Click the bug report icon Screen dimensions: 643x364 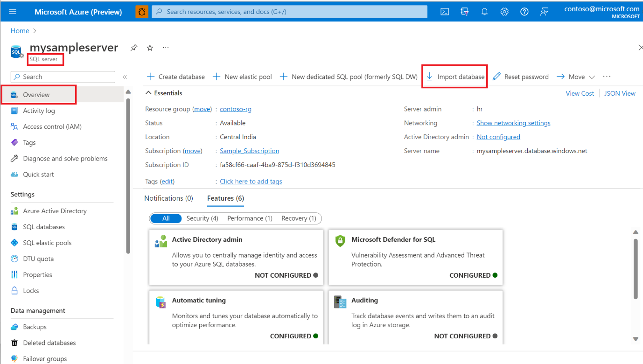pyautogui.click(x=142, y=12)
